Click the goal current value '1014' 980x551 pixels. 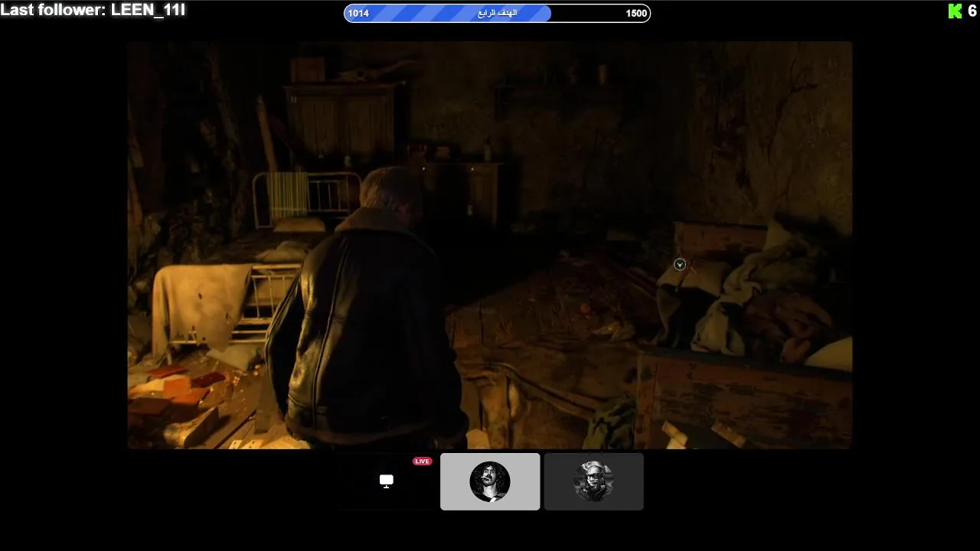[x=358, y=13]
